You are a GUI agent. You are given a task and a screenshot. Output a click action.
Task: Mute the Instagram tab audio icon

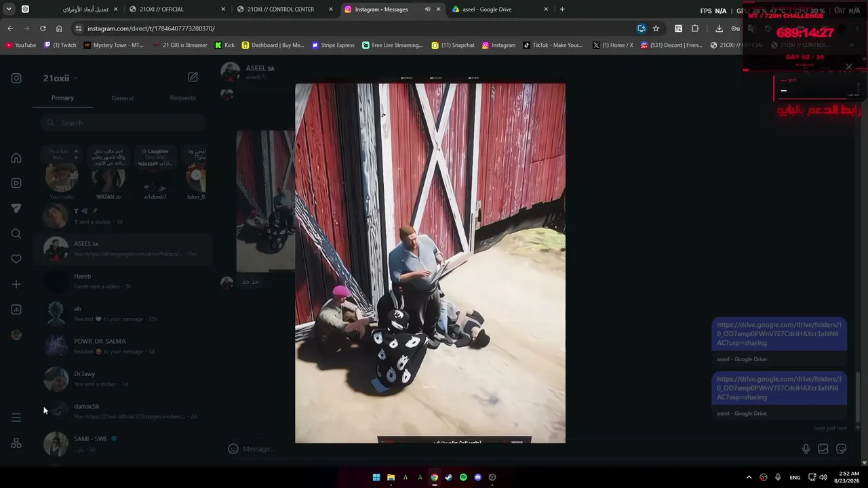[x=427, y=9]
